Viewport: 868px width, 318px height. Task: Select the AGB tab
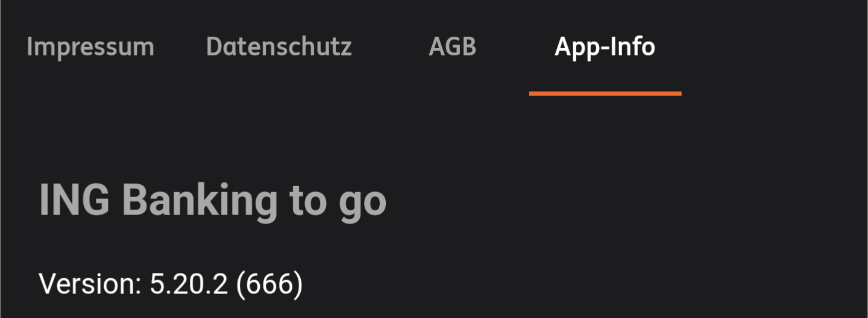point(452,47)
